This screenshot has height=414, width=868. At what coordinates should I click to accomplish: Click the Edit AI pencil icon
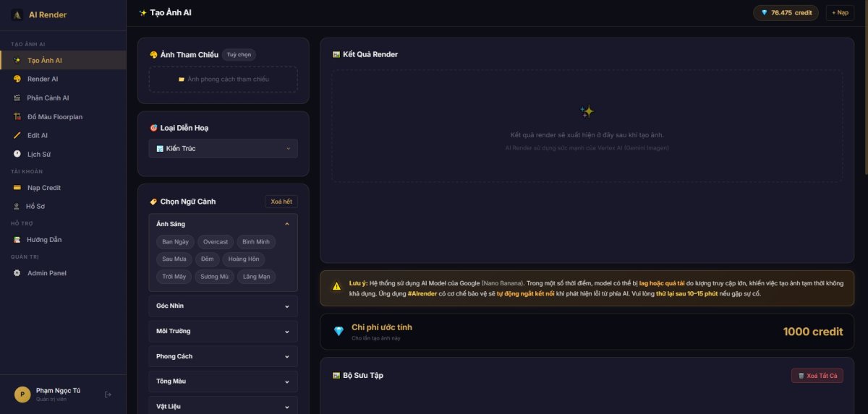(17, 135)
